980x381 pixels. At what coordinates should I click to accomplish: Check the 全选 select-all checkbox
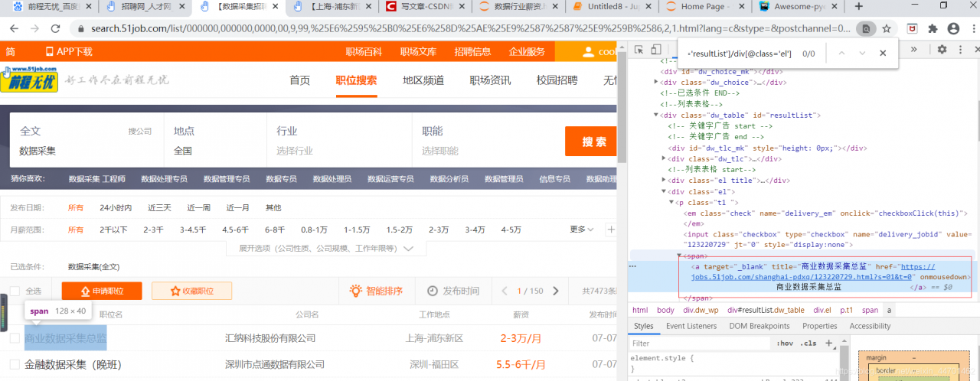coord(15,291)
